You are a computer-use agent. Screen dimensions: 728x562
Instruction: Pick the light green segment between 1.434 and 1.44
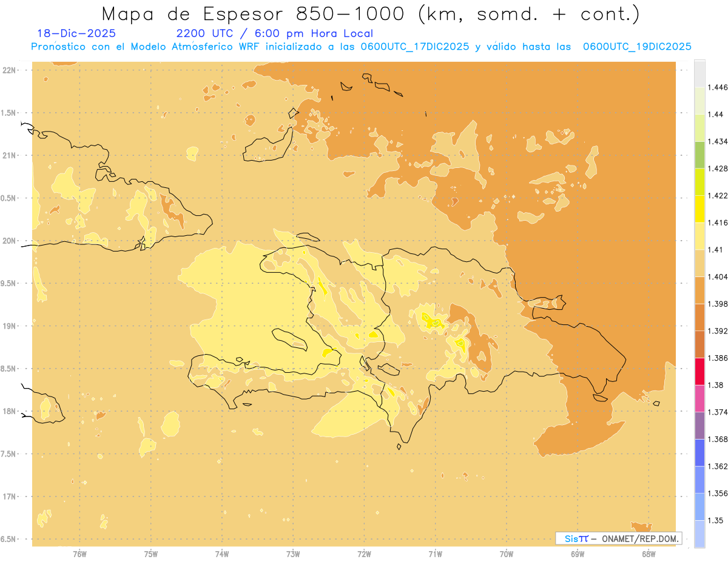(x=699, y=128)
